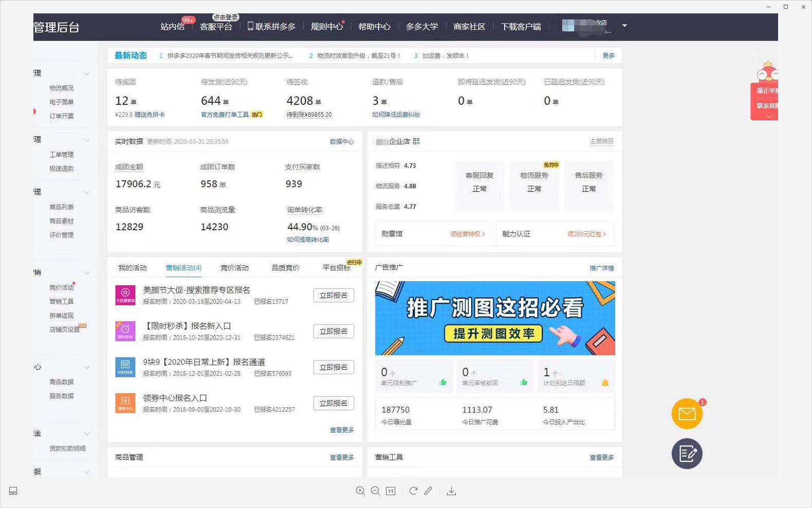This screenshot has width=812, height=508.
Task: Click the phone icon next to 联系拼多多
Action: [x=250, y=26]
